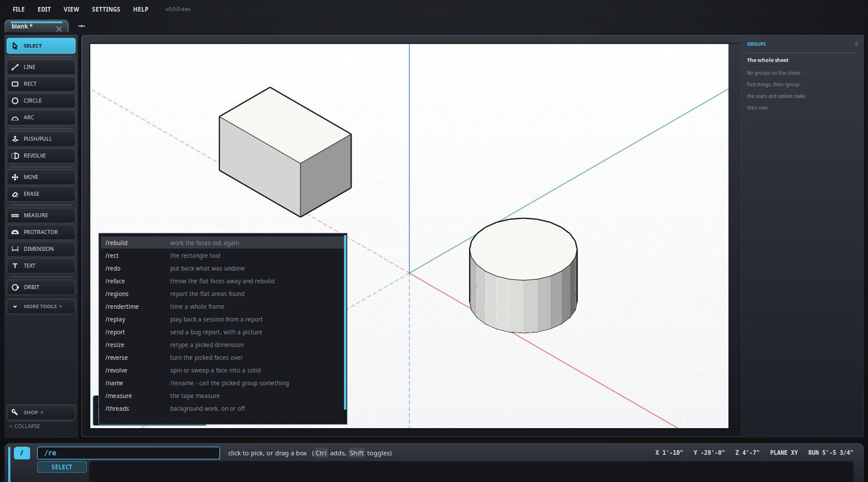This screenshot has height=482, width=868.
Task: Choose /rebuild from the command suggestions
Action: pyautogui.click(x=222, y=243)
